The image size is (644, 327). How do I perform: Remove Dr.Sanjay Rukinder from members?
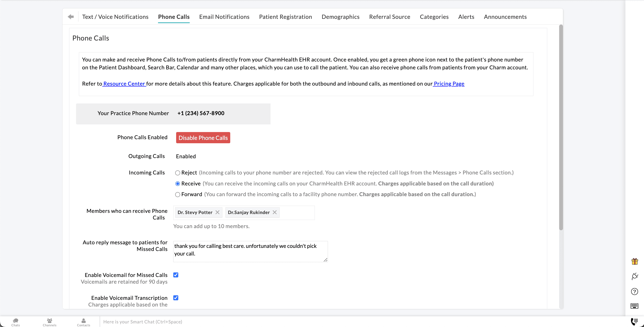(x=275, y=212)
